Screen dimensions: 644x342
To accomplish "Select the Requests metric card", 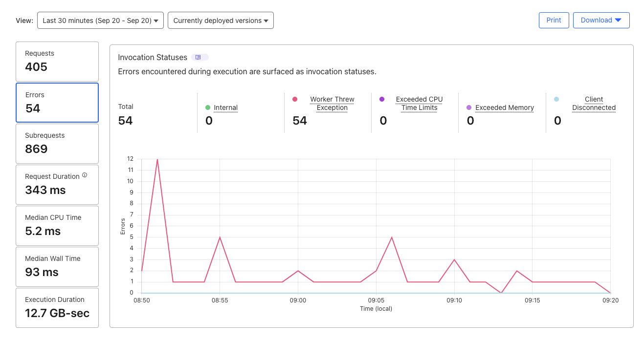I will 57,61.
